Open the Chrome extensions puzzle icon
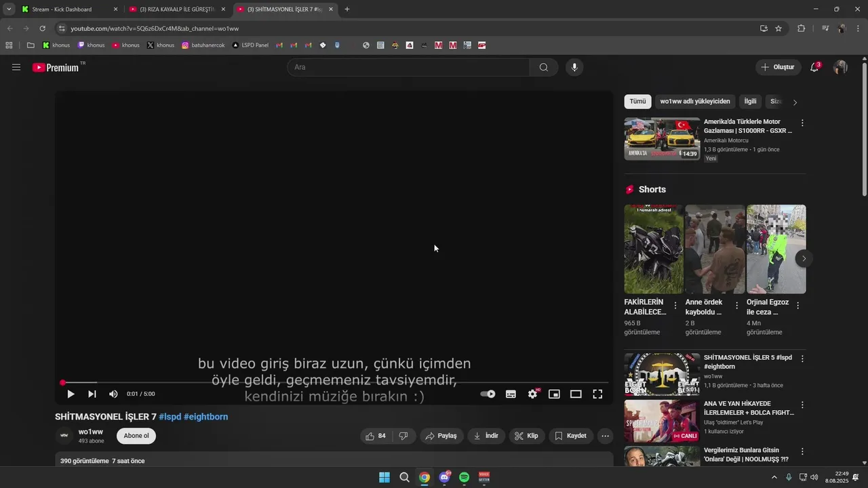The height and width of the screenshot is (488, 868). [802, 28]
